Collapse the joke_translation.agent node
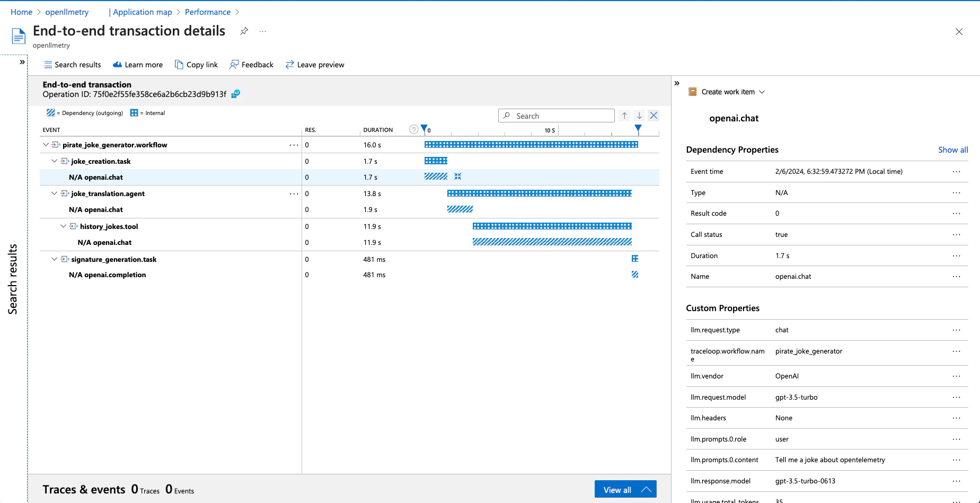Image resolution: width=980 pixels, height=503 pixels. [54, 193]
